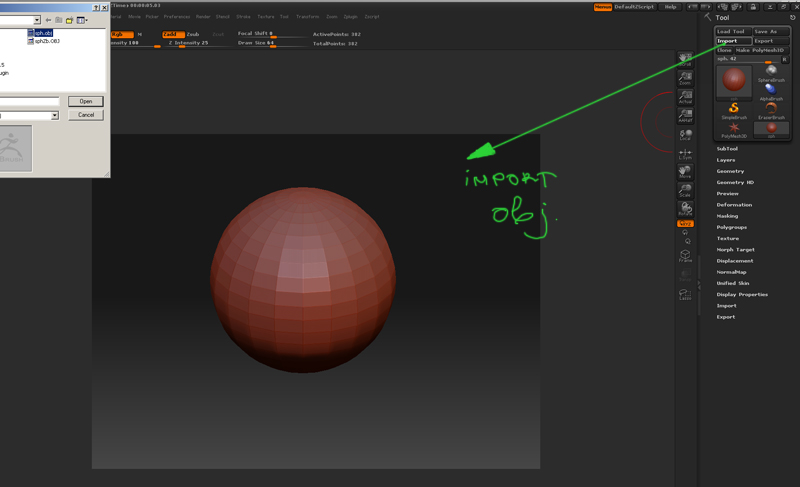Viewport: 800px width, 487px height.
Task: Click the Import button in Tool panel
Action: point(731,41)
